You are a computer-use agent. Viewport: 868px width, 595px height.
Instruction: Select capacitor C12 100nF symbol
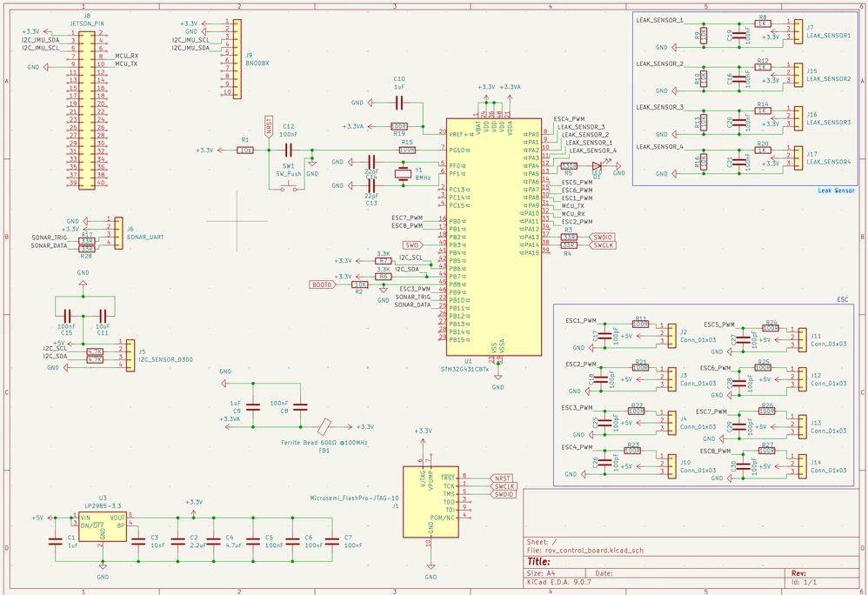[288, 150]
